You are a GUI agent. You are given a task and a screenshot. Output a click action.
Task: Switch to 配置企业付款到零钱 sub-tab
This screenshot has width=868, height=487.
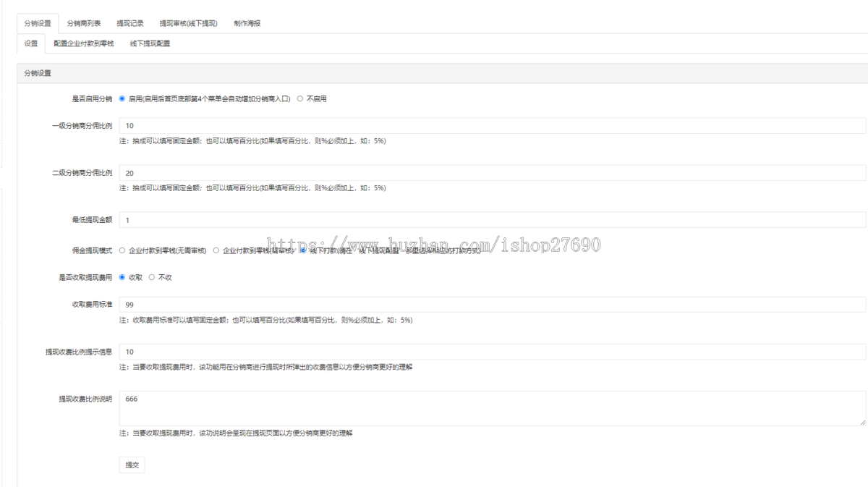pos(84,43)
